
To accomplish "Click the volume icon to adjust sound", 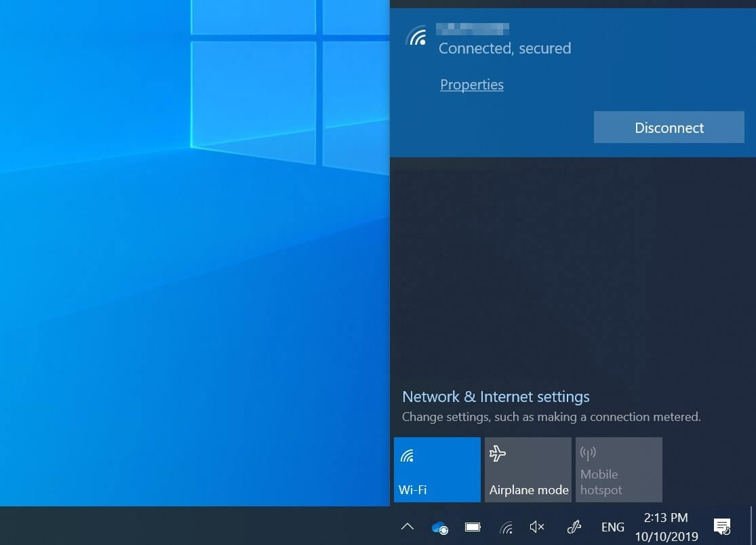I will tap(536, 527).
